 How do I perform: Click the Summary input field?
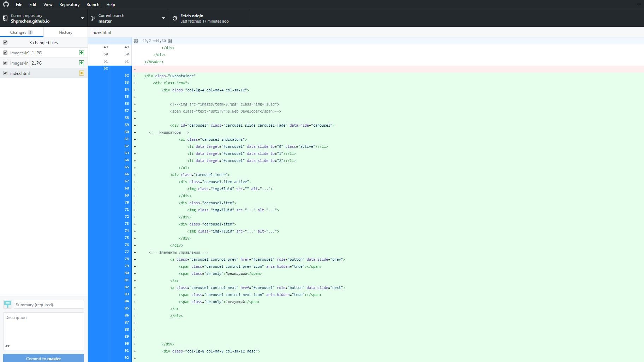click(x=49, y=304)
